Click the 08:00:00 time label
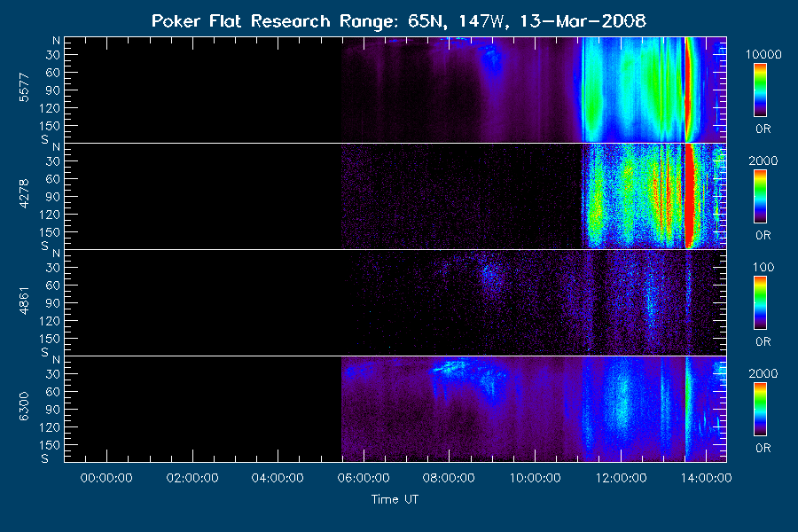798x532 pixels. pyautogui.click(x=449, y=478)
